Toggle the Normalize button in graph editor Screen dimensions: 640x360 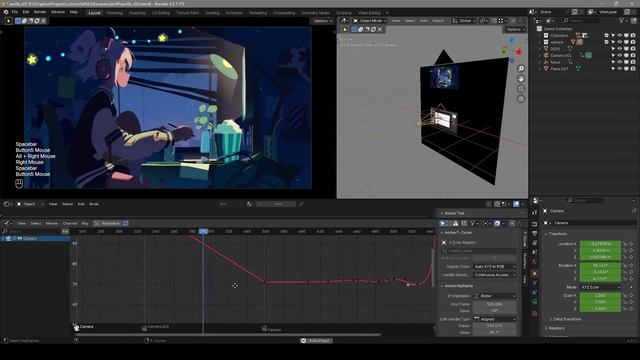[x=108, y=223]
